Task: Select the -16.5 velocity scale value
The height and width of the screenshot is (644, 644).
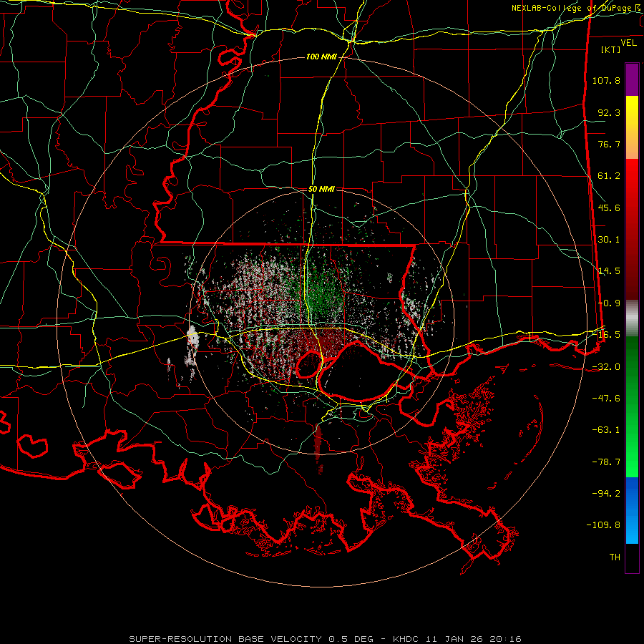Action: [606, 335]
